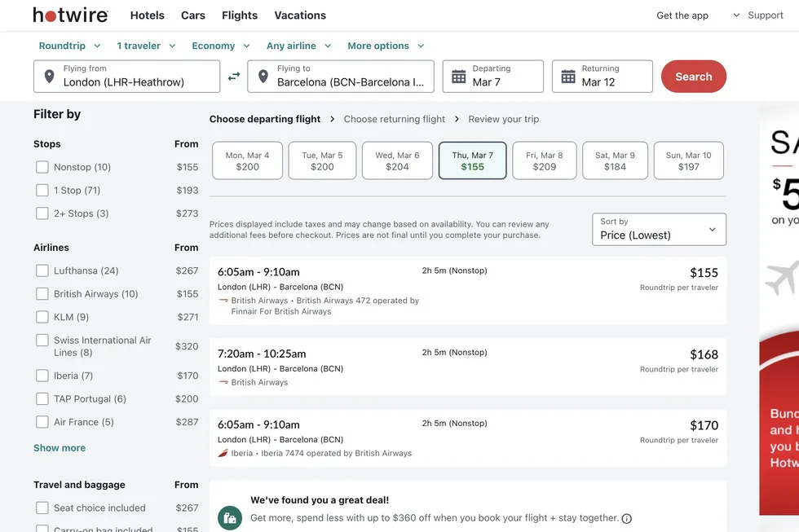Click the green bundle deal badge icon
Viewport: 799px width, 532px height.
tap(230, 518)
